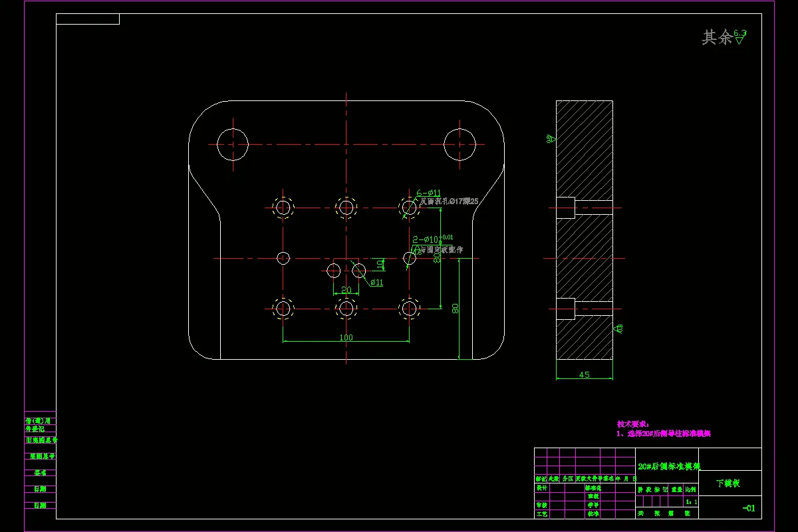Select the 签名 label in the side strip
798x532 pixels.
click(41, 473)
